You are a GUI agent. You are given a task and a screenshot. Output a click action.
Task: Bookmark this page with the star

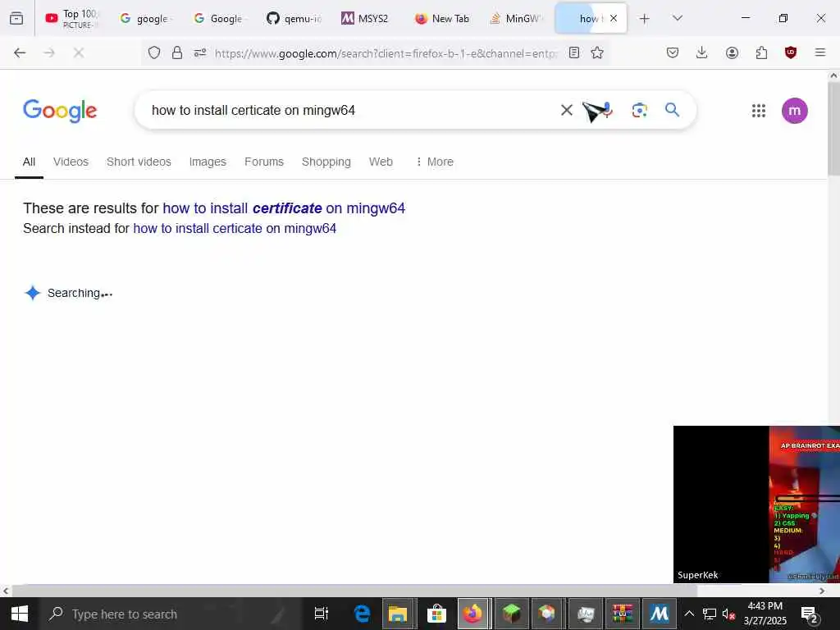597,52
